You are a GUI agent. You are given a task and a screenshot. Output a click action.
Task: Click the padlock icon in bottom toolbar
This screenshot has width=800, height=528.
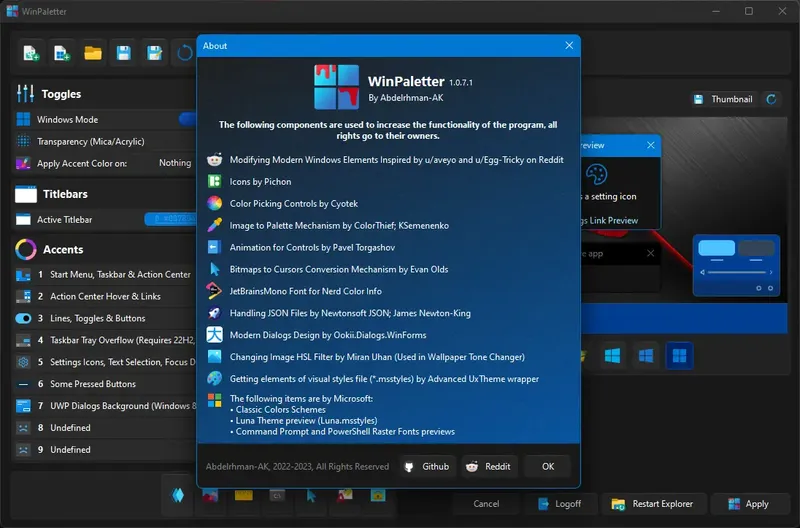(378, 495)
